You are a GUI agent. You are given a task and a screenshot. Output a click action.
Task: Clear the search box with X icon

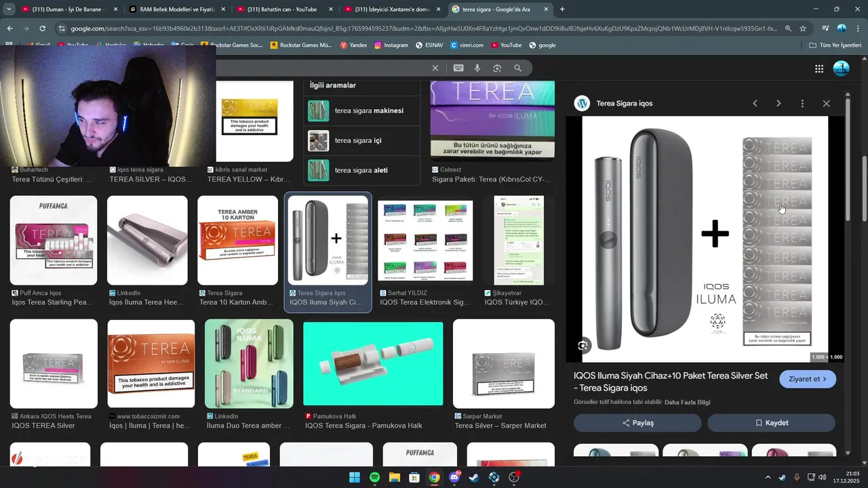pos(435,68)
